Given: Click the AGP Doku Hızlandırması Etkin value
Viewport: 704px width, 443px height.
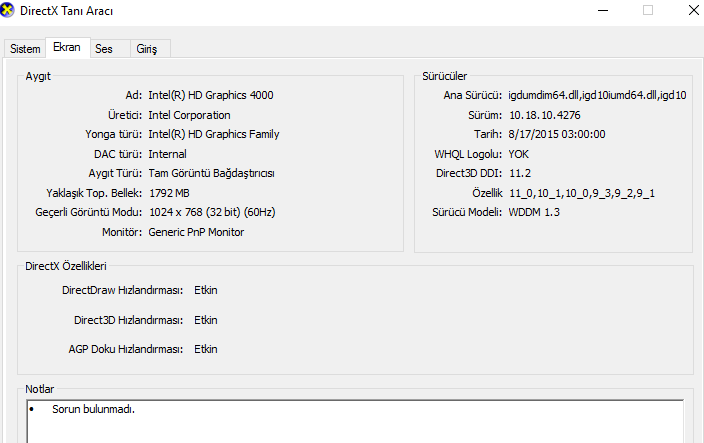Looking at the screenshot, I should 206,349.
